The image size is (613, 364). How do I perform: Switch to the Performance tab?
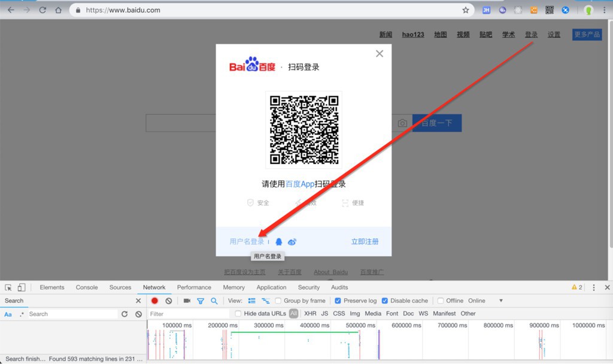pyautogui.click(x=194, y=287)
